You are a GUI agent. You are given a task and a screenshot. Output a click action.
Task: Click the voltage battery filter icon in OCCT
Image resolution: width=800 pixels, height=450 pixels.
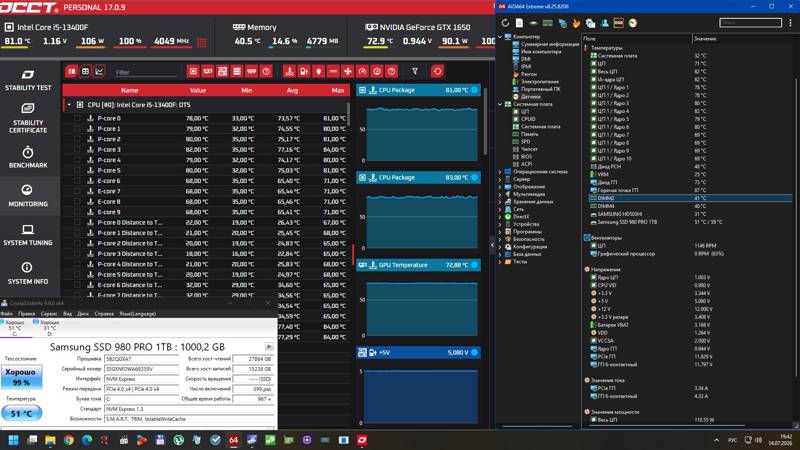tap(304, 71)
